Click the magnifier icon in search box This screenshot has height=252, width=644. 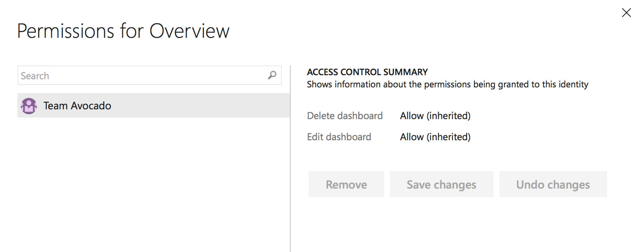click(272, 75)
